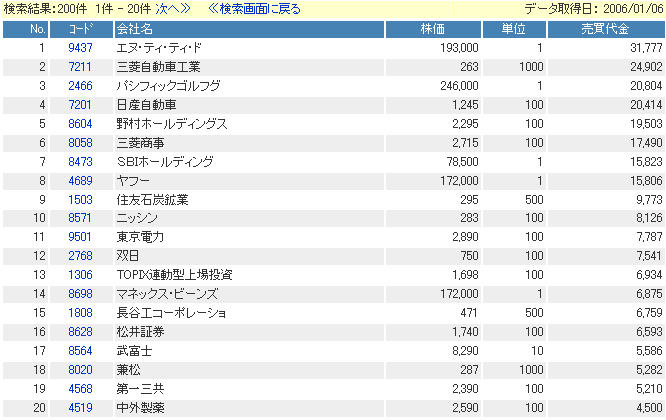
Task: Click search result count 検索結果:200件
Action: (x=45, y=9)
